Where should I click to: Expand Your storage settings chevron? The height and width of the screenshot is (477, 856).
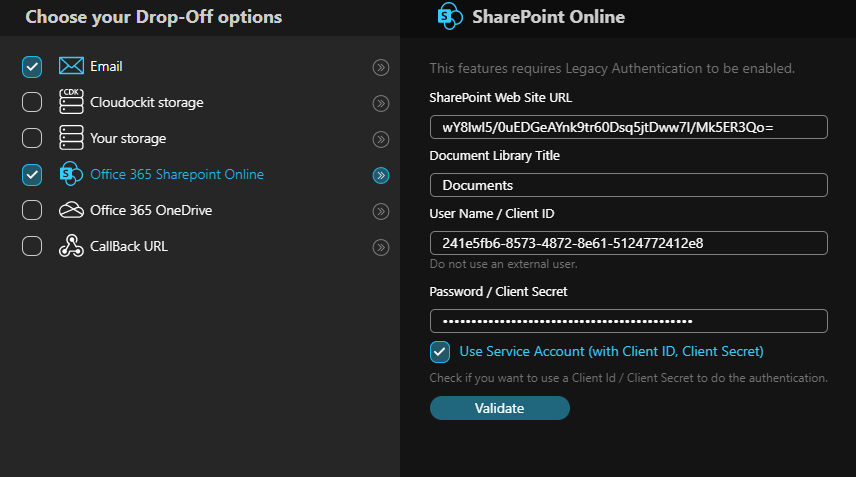[x=381, y=139]
